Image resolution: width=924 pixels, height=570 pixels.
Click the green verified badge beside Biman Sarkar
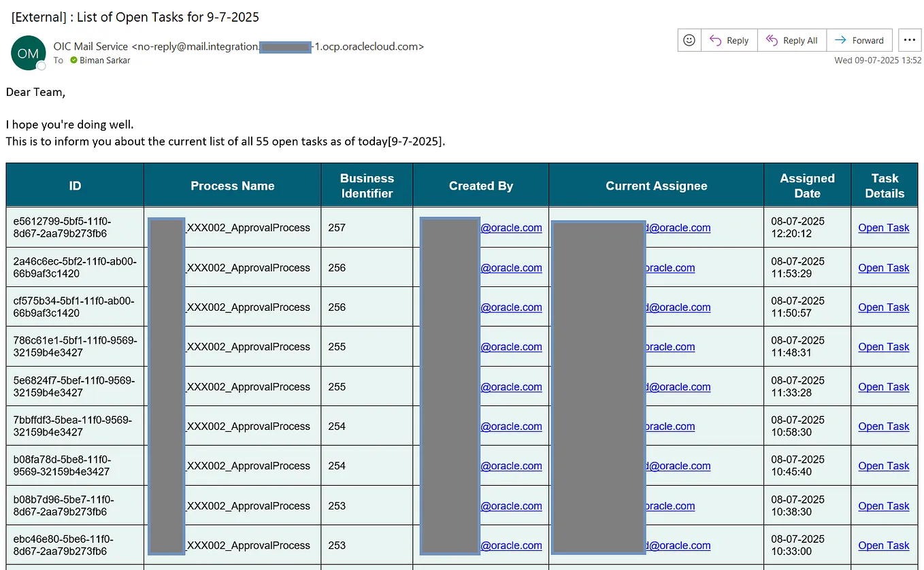pyautogui.click(x=72, y=60)
